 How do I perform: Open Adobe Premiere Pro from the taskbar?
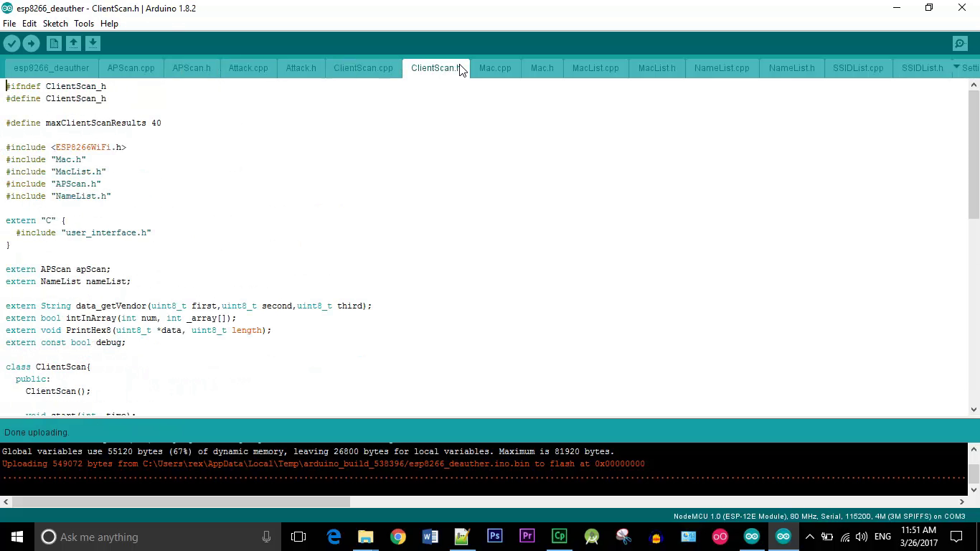tap(527, 537)
